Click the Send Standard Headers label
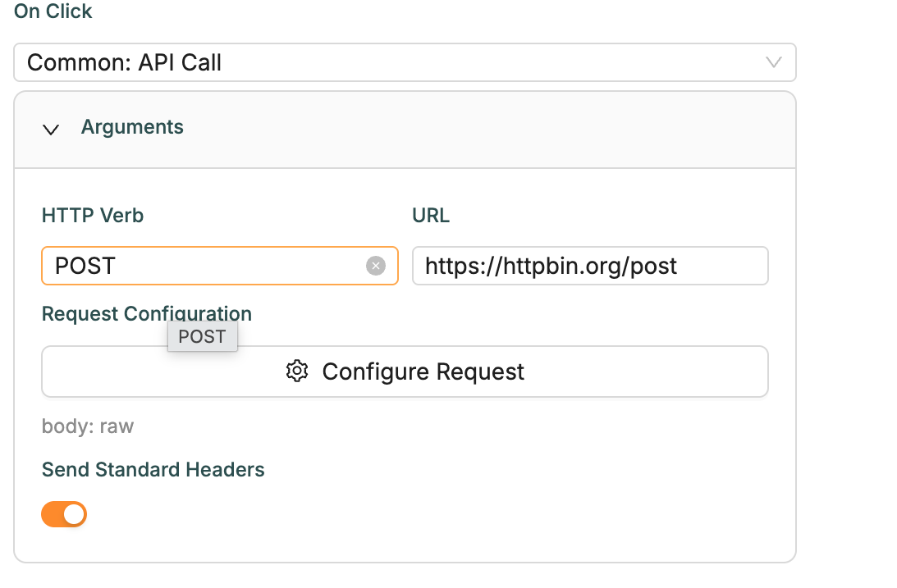This screenshot has width=897, height=588. pyautogui.click(x=153, y=470)
